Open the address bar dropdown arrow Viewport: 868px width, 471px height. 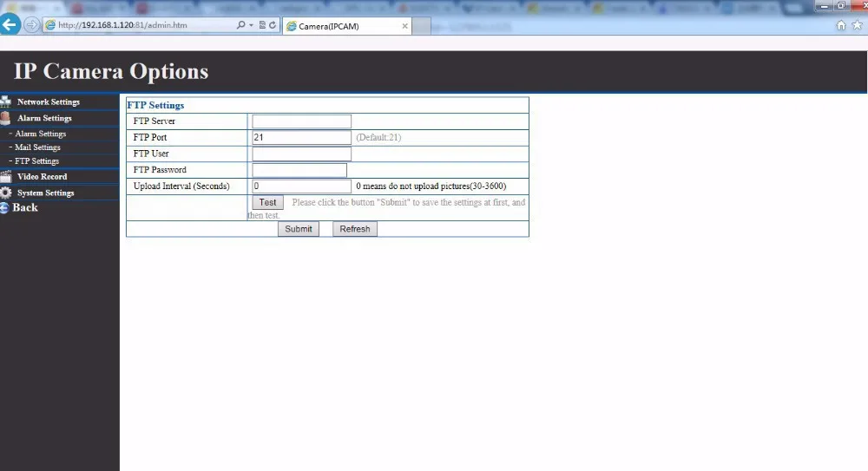(x=252, y=25)
